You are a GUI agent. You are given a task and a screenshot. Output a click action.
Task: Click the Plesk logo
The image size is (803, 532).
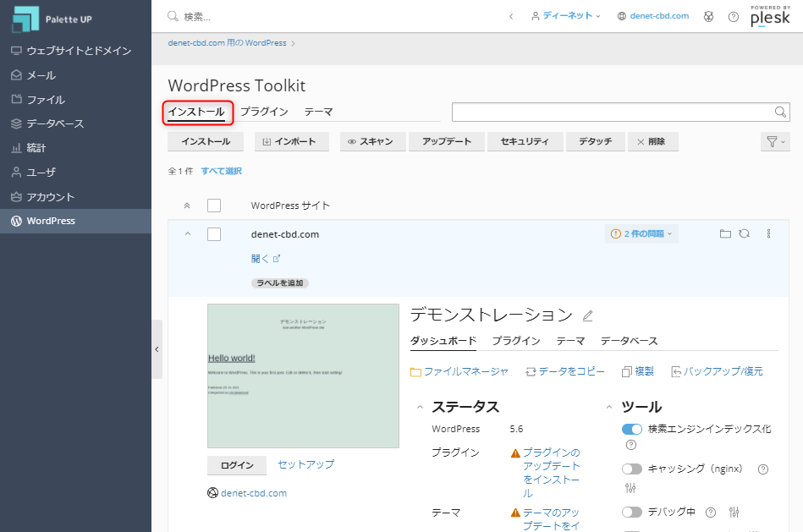pos(770,16)
